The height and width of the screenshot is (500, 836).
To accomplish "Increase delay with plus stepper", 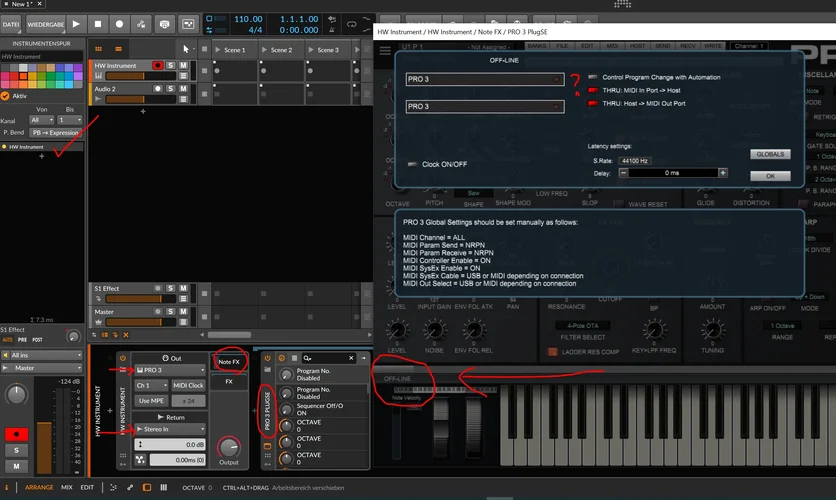I will pyautogui.click(x=723, y=173).
